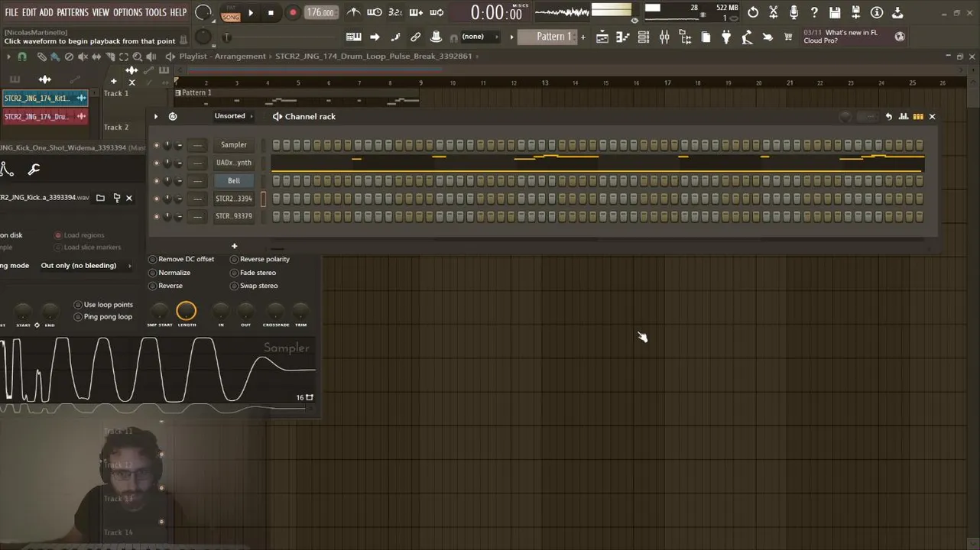Open the Browser view icon
980x550 pixels.
click(x=685, y=37)
